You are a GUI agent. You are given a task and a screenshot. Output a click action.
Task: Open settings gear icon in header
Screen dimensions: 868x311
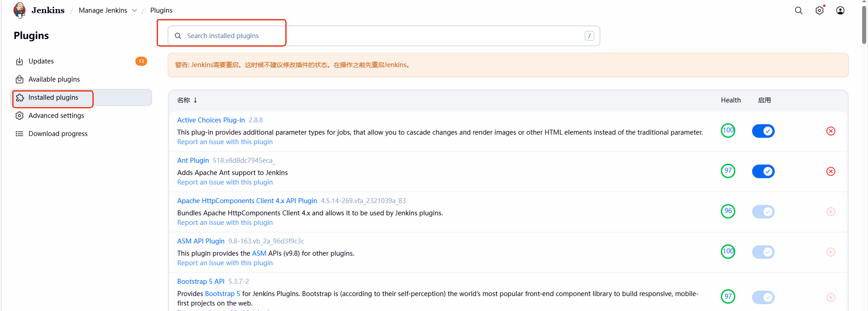pyautogui.click(x=820, y=10)
